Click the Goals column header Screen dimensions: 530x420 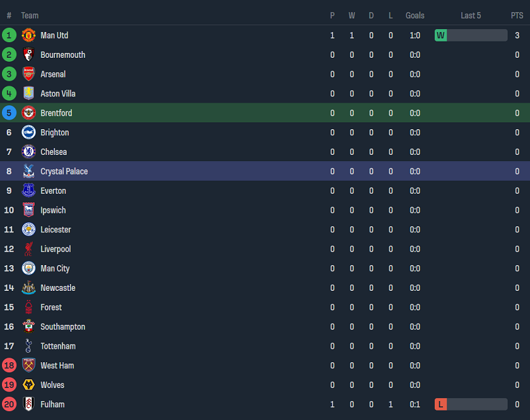pos(414,16)
